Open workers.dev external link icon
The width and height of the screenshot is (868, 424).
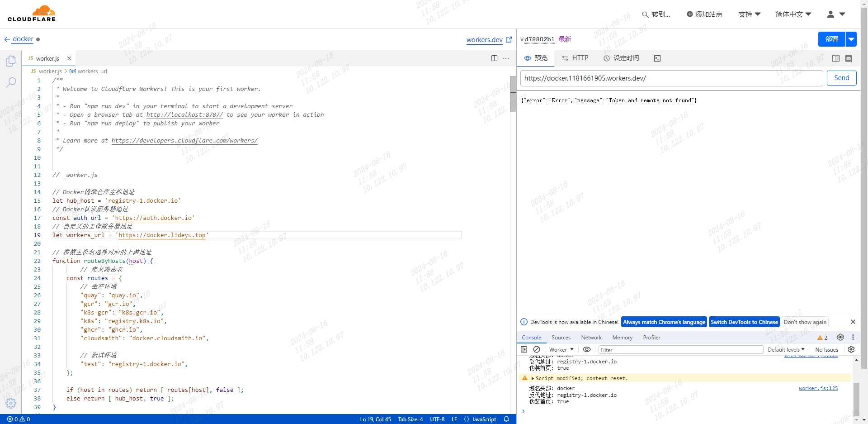509,39
